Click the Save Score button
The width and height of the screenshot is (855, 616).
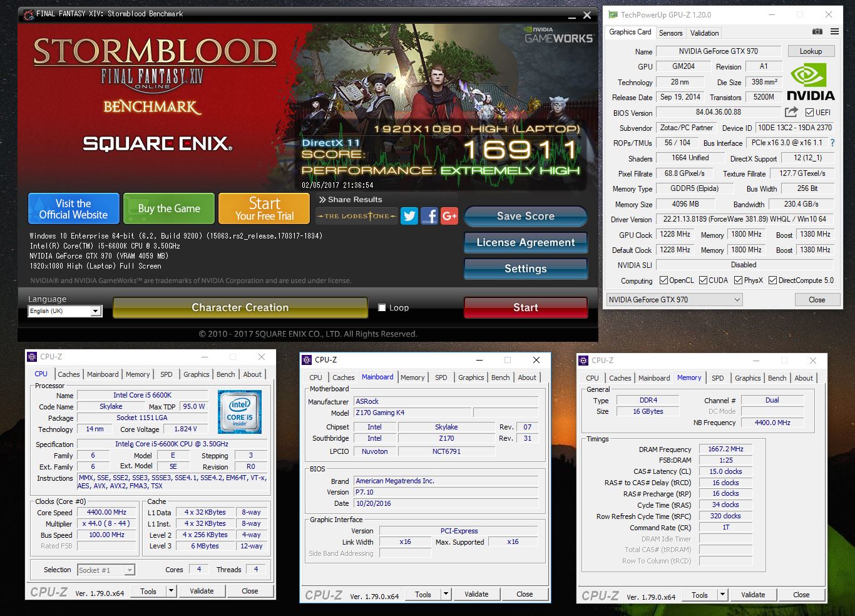coord(526,216)
